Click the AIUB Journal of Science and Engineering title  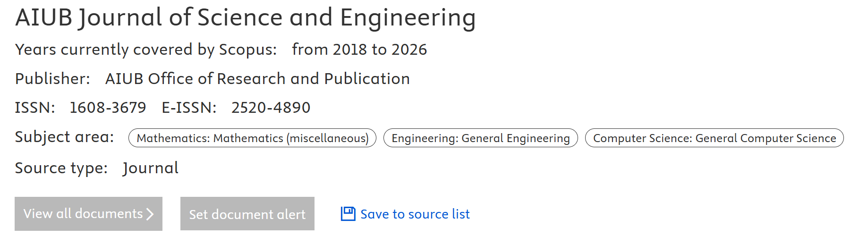(245, 18)
